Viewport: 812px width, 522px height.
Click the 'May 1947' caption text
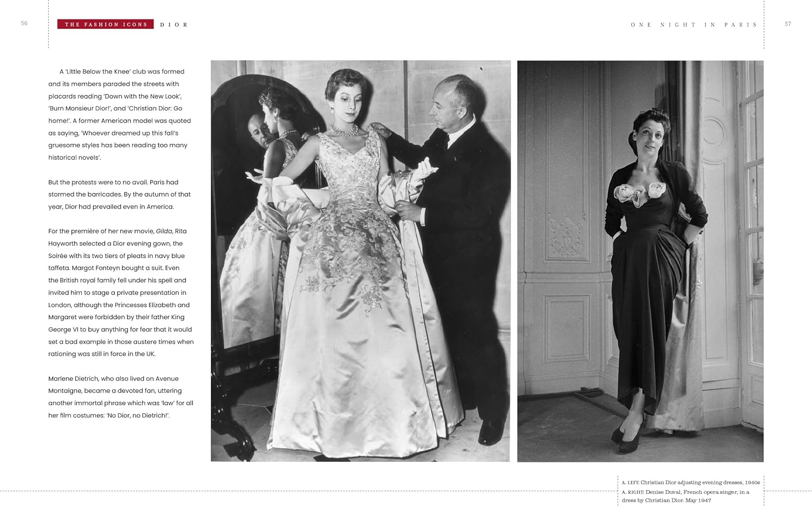(x=698, y=500)
